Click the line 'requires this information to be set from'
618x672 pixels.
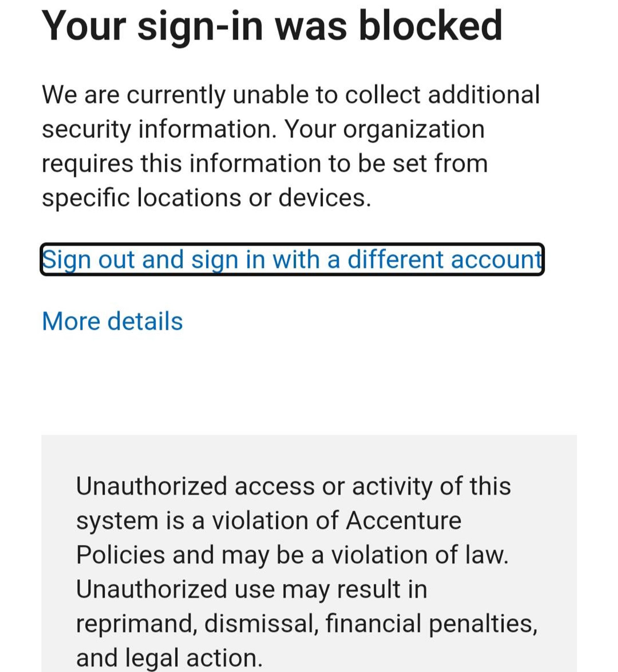pos(264,164)
